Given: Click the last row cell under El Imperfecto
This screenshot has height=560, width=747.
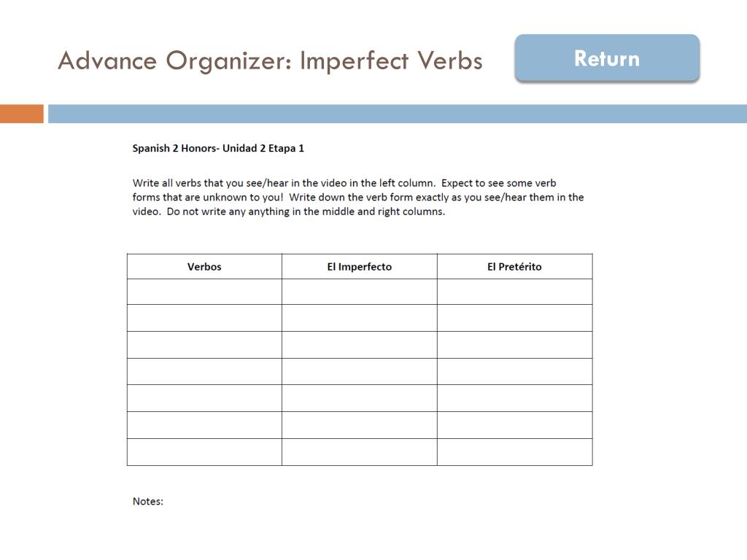Looking at the screenshot, I should tap(359, 452).
